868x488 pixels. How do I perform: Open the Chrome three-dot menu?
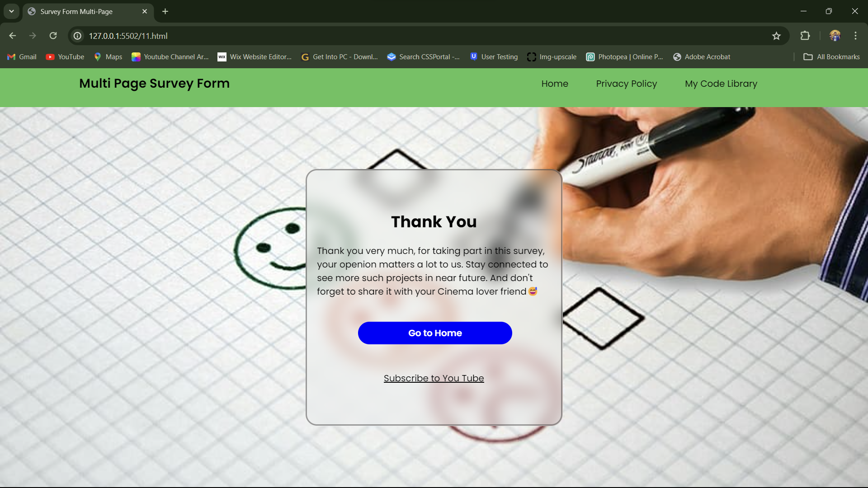coord(855,36)
